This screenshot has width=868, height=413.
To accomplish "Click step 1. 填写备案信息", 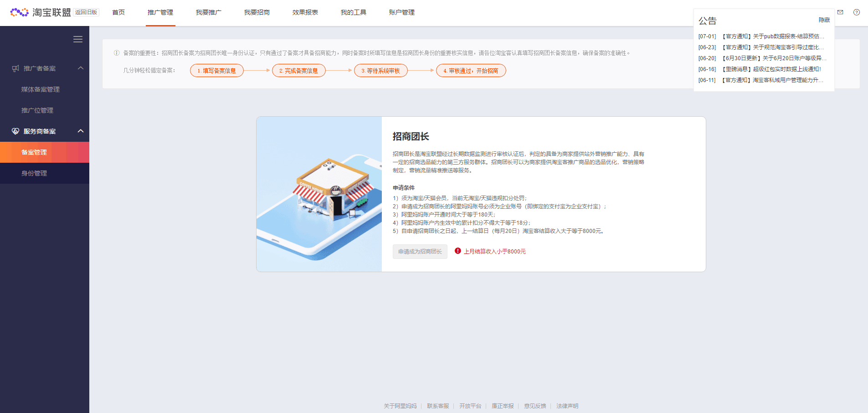I will (217, 71).
